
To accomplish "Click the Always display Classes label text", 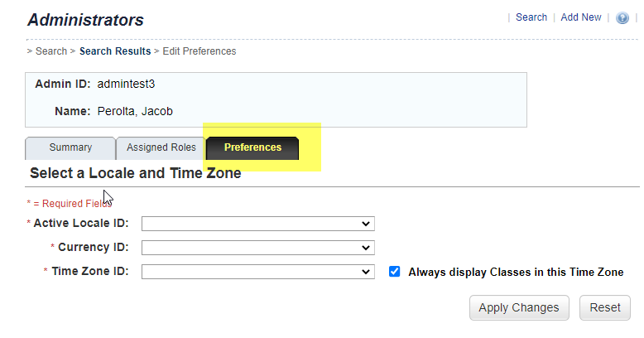I will (516, 272).
